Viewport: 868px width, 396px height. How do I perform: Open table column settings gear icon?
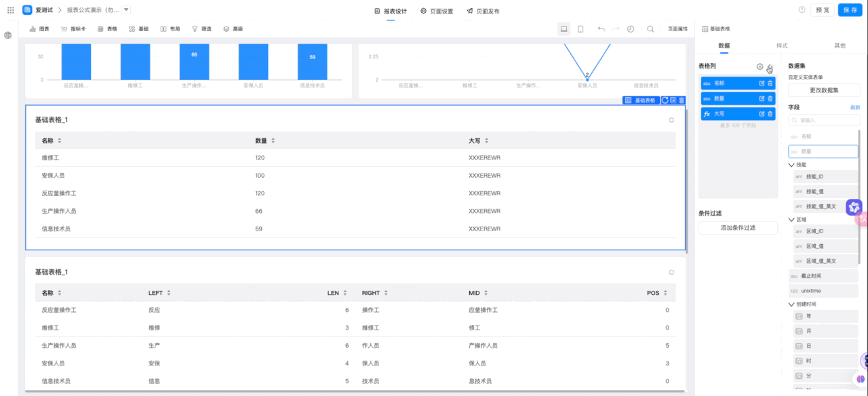pyautogui.click(x=759, y=66)
